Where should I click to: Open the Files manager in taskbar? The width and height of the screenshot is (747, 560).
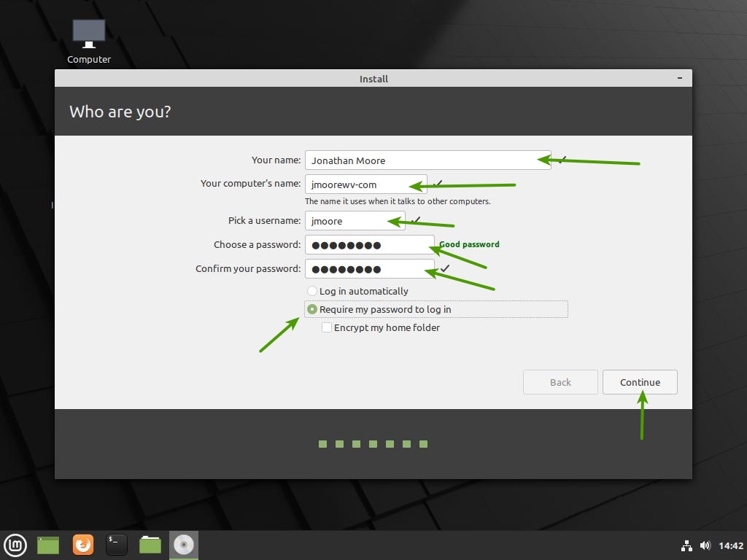[x=150, y=545]
